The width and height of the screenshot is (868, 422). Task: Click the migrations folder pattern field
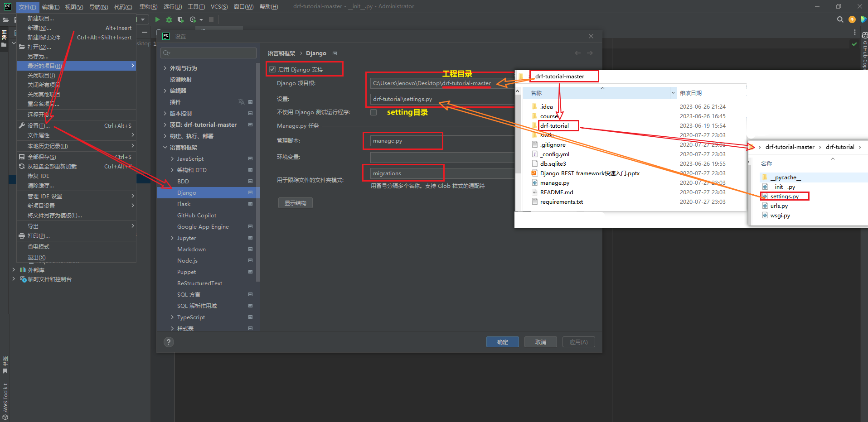click(442, 173)
